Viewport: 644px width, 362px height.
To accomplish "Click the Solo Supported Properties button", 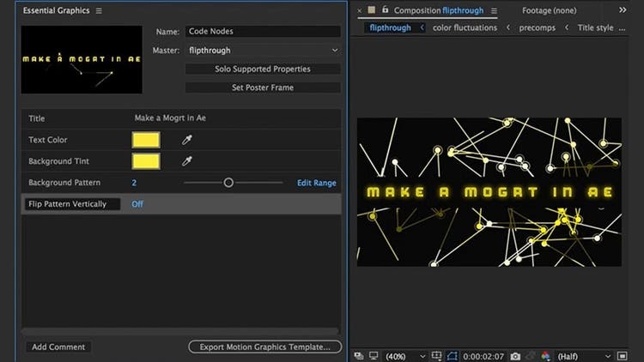I will pos(263,69).
